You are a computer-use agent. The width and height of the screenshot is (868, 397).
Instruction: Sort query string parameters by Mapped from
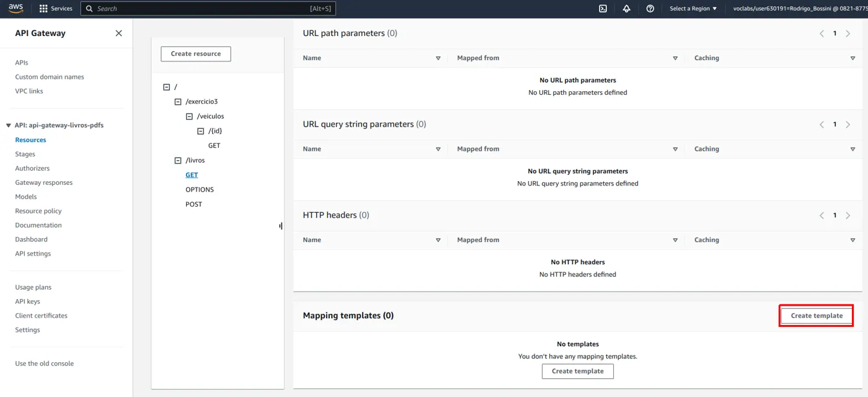pos(675,149)
